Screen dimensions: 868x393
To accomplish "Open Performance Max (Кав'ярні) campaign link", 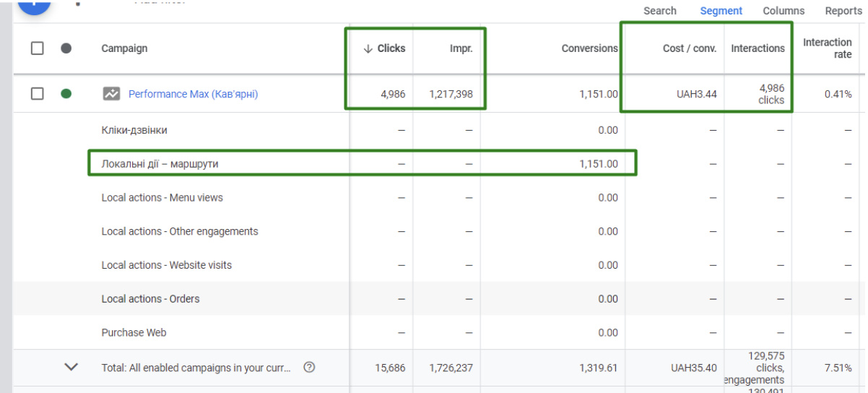I will (193, 94).
